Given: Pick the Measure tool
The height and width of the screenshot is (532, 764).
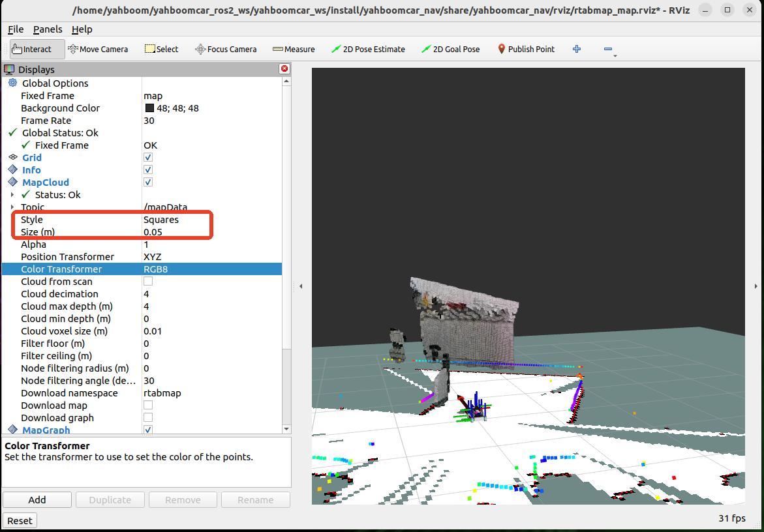Looking at the screenshot, I should 294,50.
